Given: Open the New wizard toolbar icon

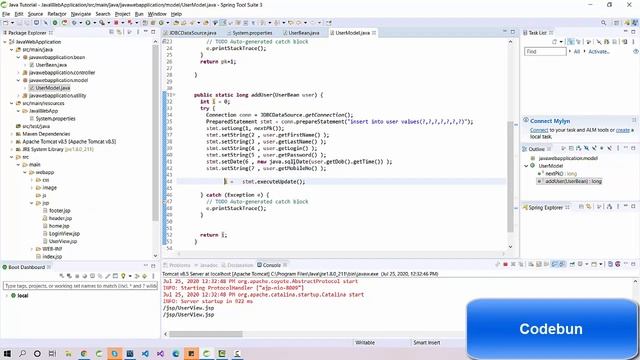Looking at the screenshot, I should coord(6,23).
